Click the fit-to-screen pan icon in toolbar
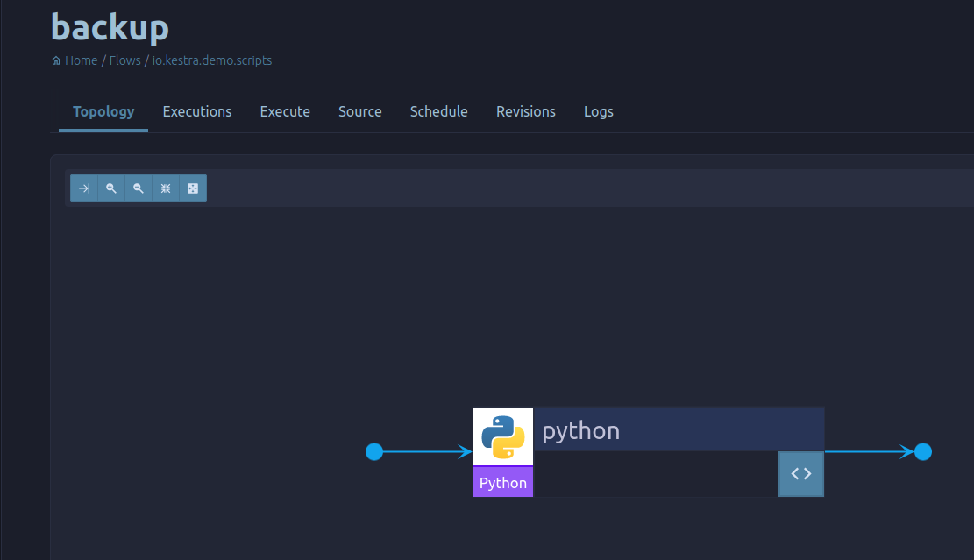 point(193,188)
